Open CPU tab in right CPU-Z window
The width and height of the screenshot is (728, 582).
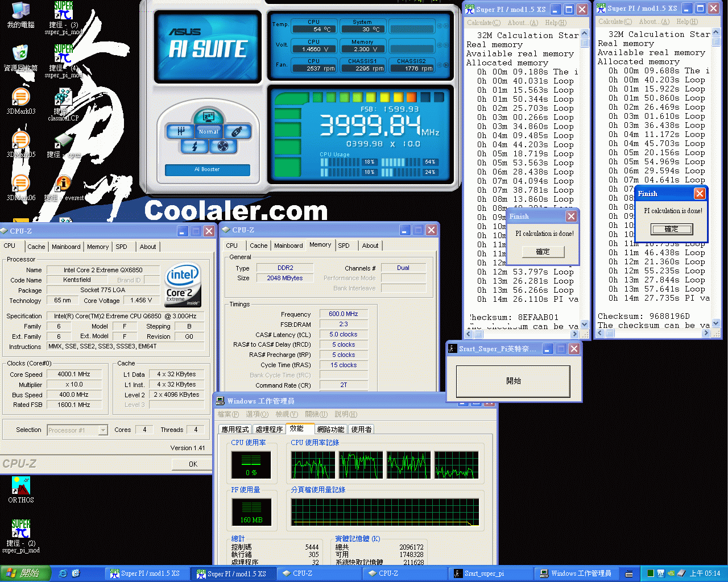(231, 246)
